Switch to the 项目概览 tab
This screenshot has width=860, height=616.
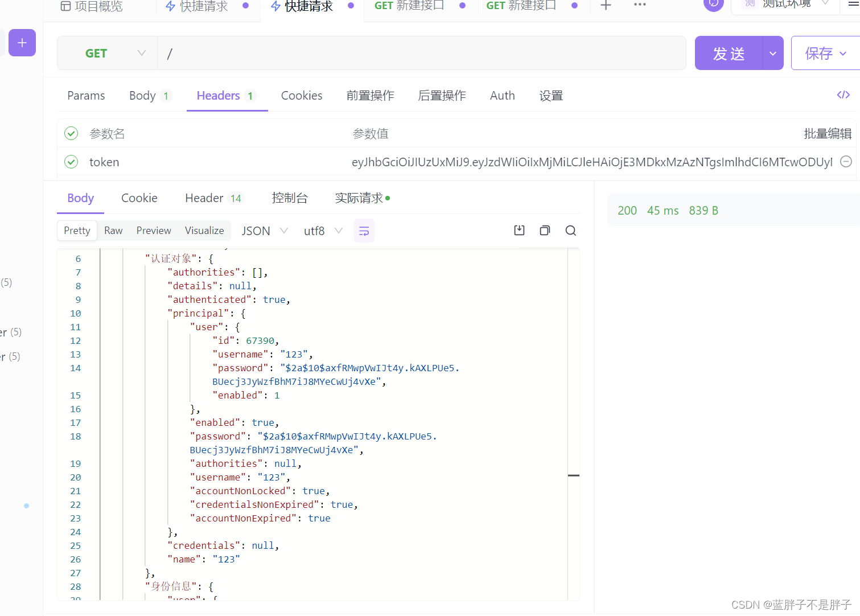[x=92, y=6]
